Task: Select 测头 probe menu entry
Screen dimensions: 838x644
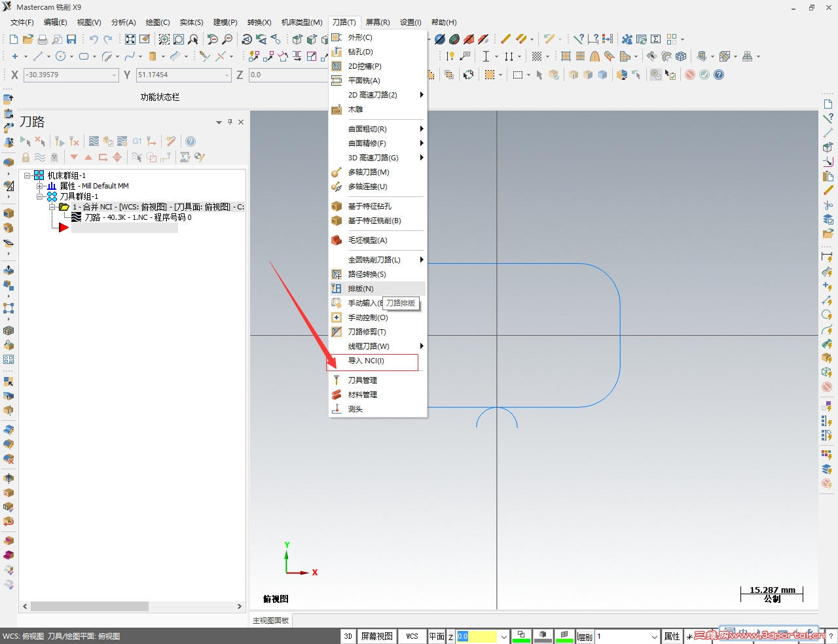Action: (x=377, y=409)
